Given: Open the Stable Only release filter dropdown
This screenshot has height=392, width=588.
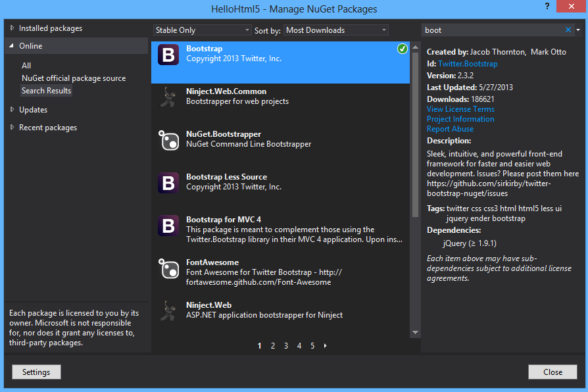Looking at the screenshot, I should pos(203,30).
